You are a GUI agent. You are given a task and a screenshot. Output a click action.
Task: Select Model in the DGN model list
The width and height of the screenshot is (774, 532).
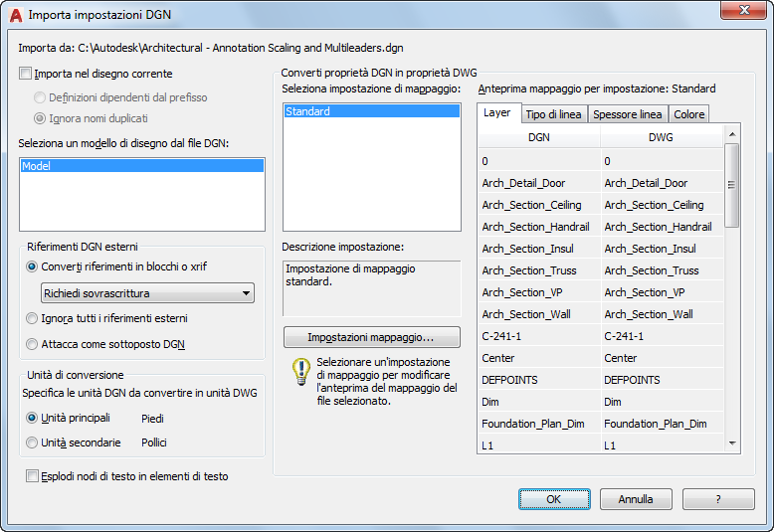click(x=141, y=166)
